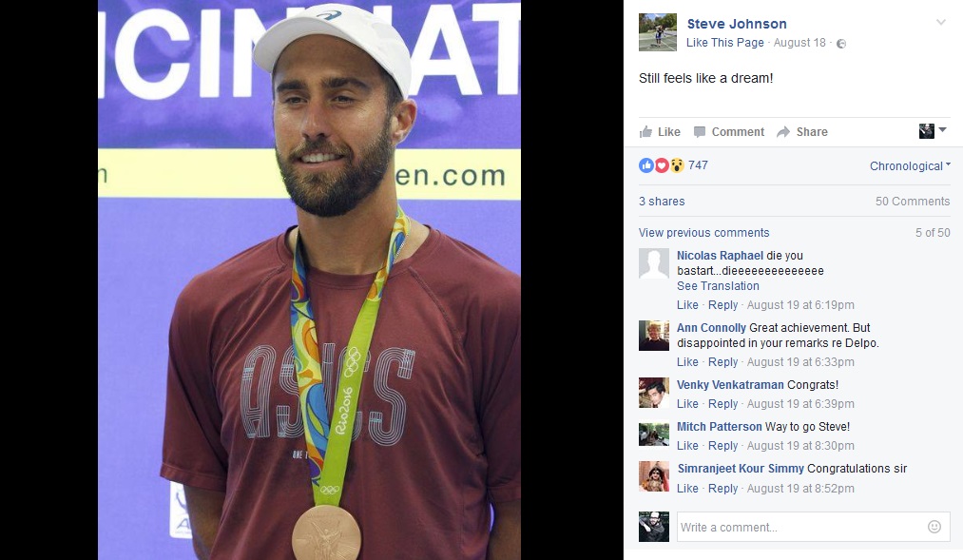This screenshot has height=560, width=963.
Task: Click the globe public privacy icon
Action: (841, 44)
